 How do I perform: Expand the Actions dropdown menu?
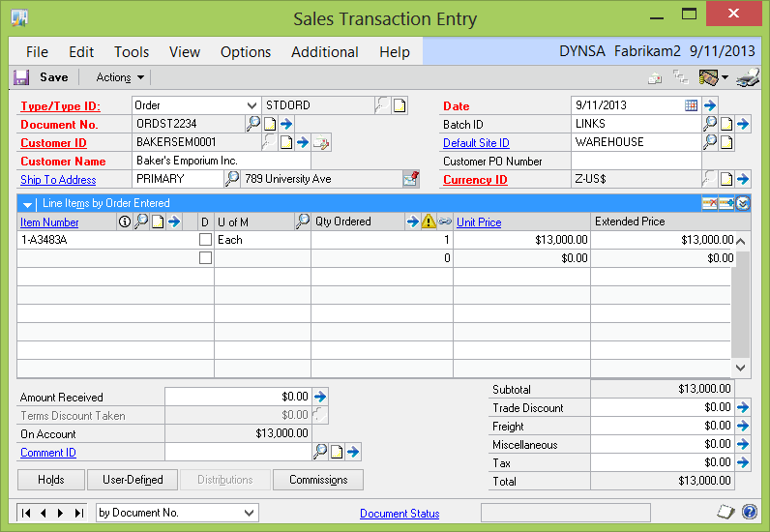click(120, 77)
